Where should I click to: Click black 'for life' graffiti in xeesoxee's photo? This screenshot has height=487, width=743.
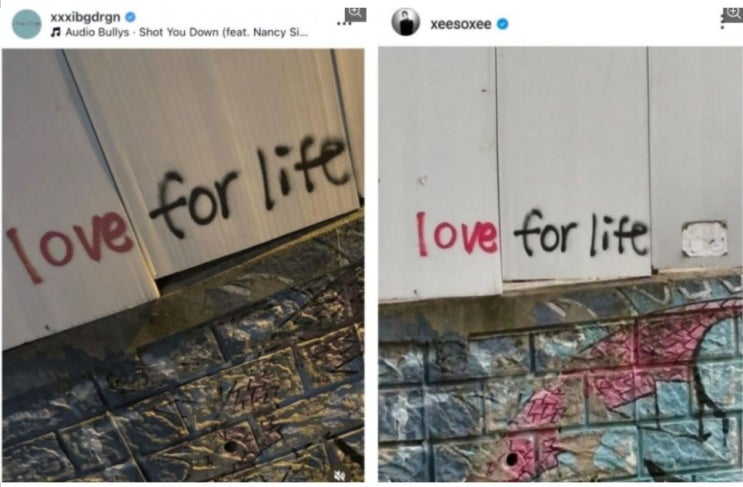[581, 233]
